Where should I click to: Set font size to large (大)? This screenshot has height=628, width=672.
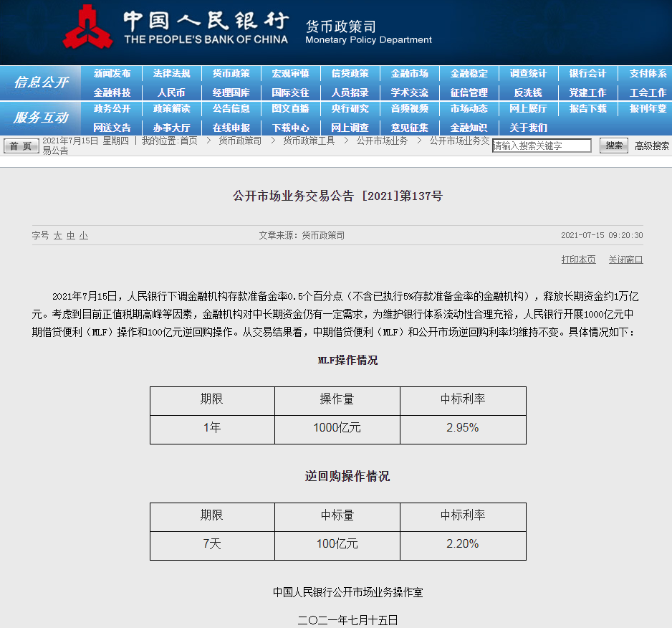[x=58, y=235]
